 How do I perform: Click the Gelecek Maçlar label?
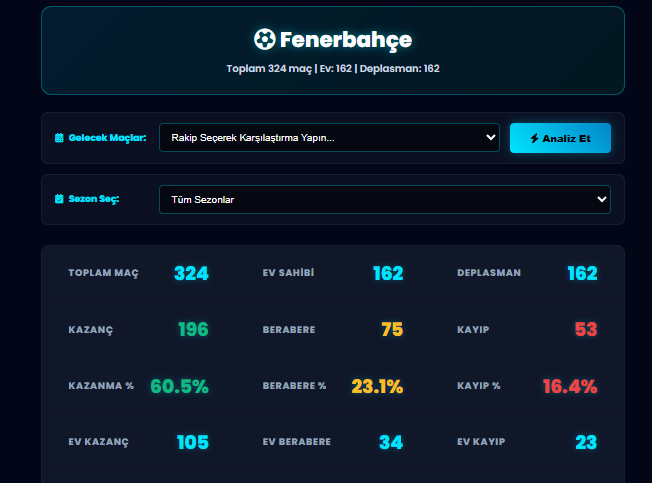107,138
